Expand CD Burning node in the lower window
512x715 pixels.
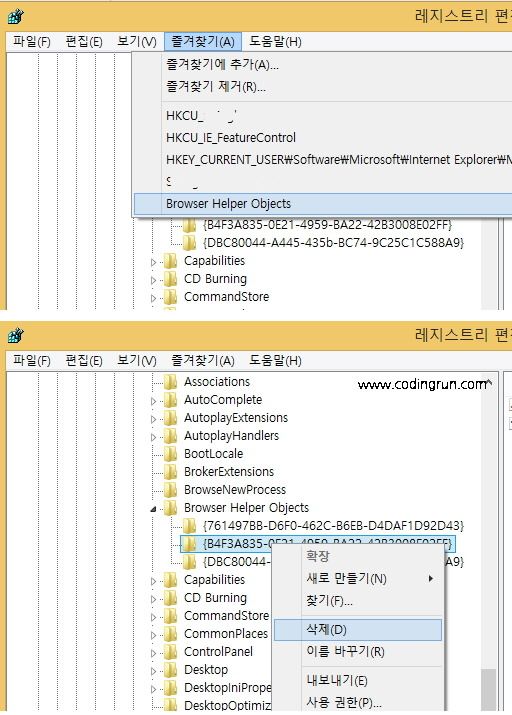[154, 599]
